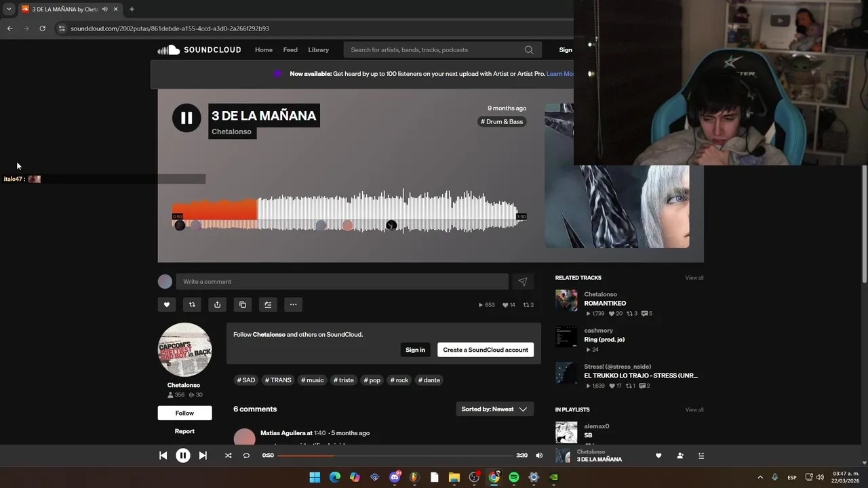This screenshot has width=868, height=488.
Task: Seek on the bottom player progress bar
Action: click(395, 455)
